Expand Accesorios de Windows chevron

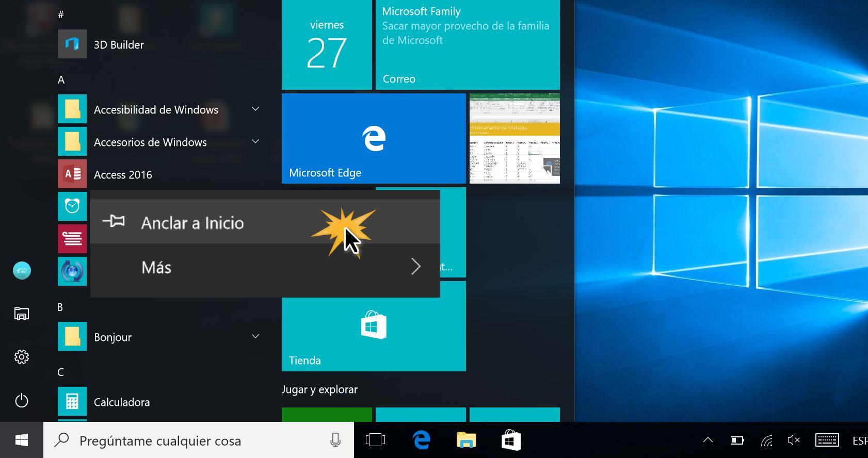(255, 141)
